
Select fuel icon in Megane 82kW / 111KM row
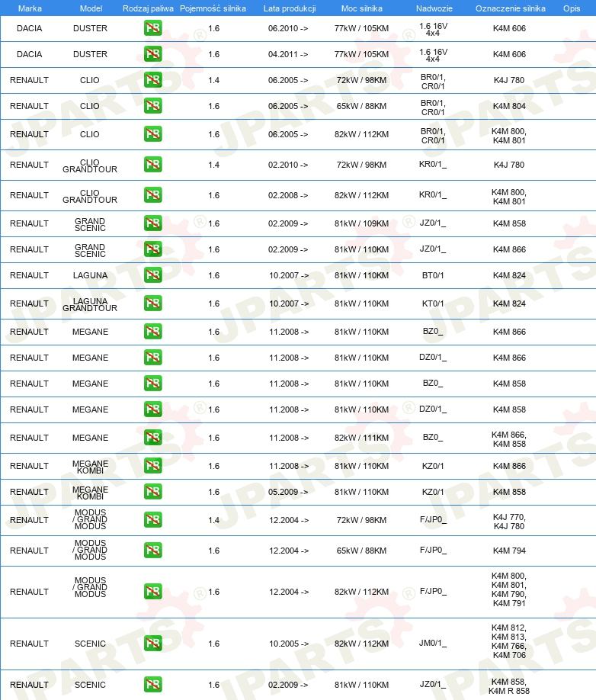click(x=153, y=438)
